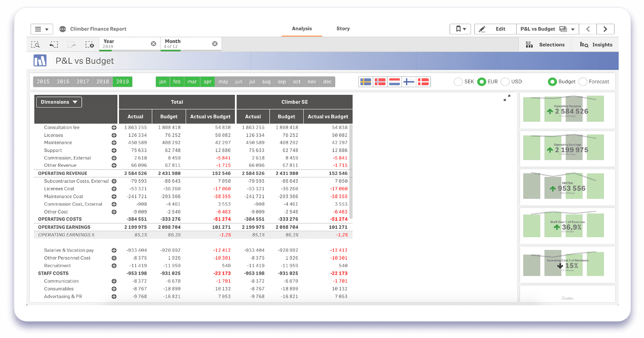Viewport: 644px width, 338px height.
Task: Select the Denmark flag filter
Action: pos(424,82)
